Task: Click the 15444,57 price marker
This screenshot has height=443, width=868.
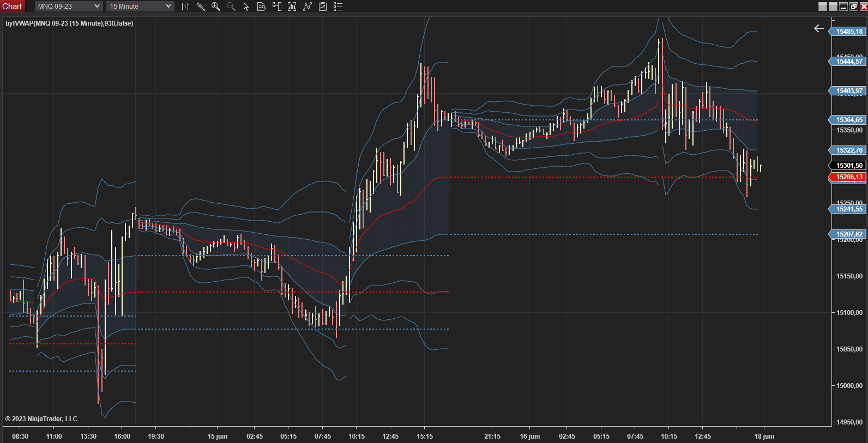Action: coord(847,62)
